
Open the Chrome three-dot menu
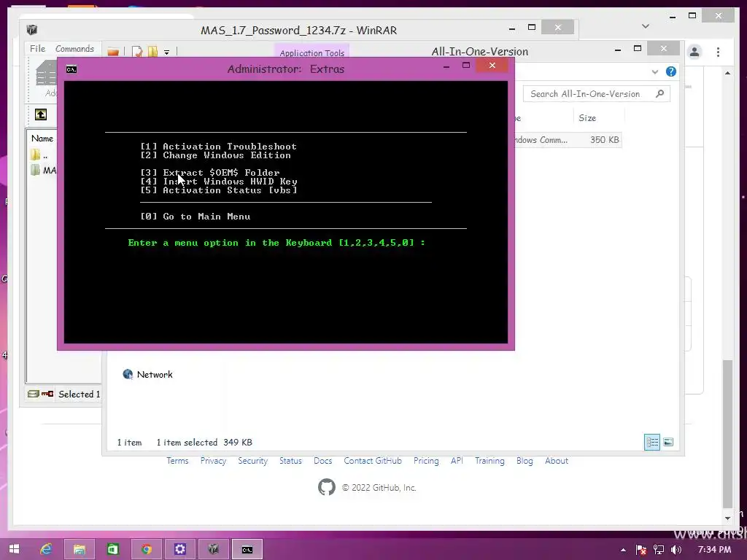[718, 52]
